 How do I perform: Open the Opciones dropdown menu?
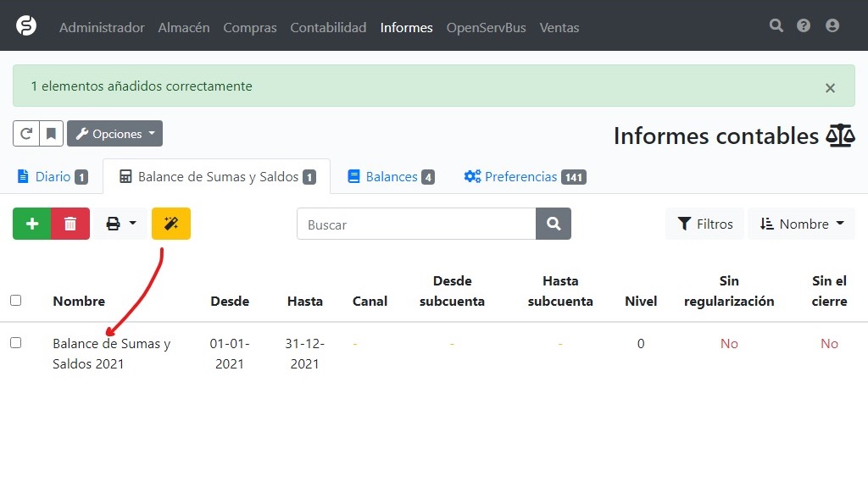point(114,133)
